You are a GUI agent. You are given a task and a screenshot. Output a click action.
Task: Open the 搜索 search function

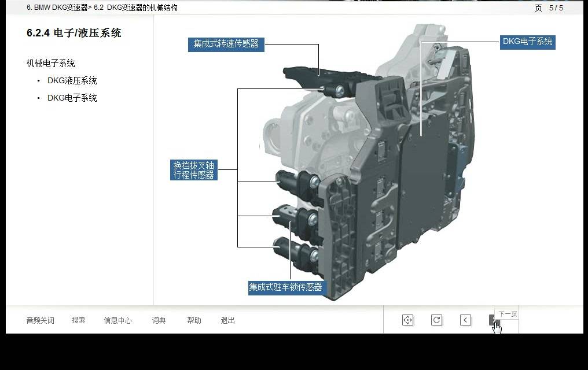click(78, 320)
